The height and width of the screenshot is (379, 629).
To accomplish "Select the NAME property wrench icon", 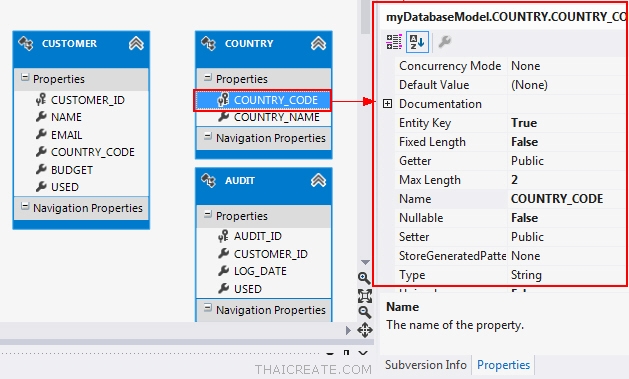I will [41, 117].
